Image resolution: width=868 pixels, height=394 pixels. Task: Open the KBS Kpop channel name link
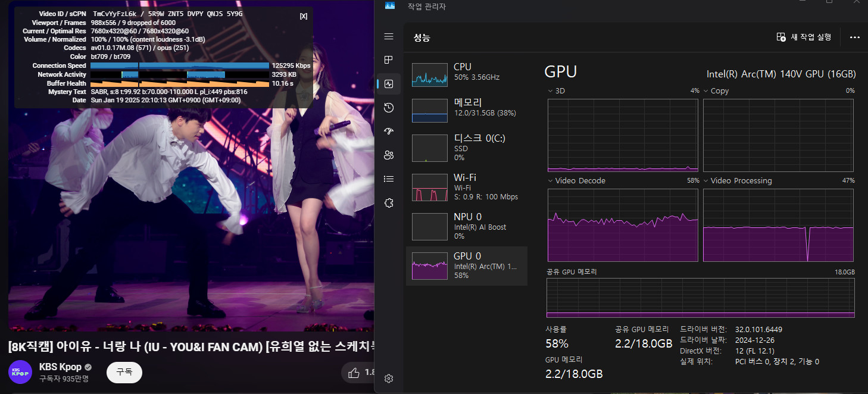click(x=60, y=367)
